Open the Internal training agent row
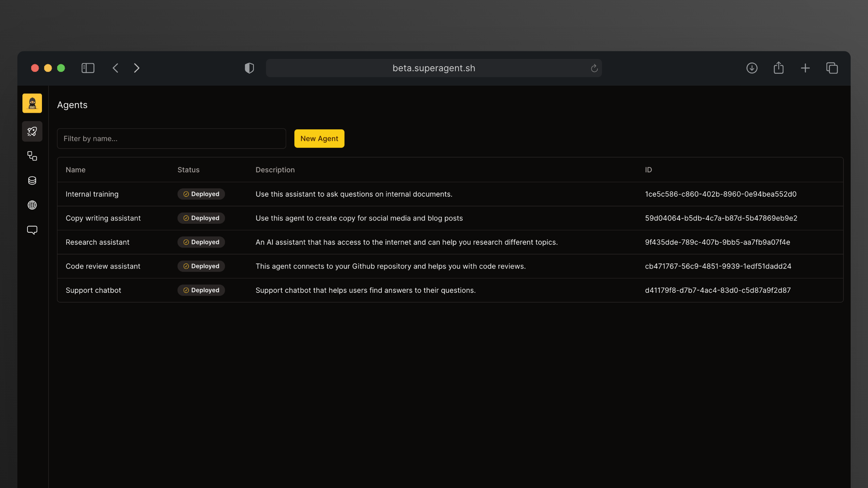This screenshot has height=488, width=868. click(450, 194)
